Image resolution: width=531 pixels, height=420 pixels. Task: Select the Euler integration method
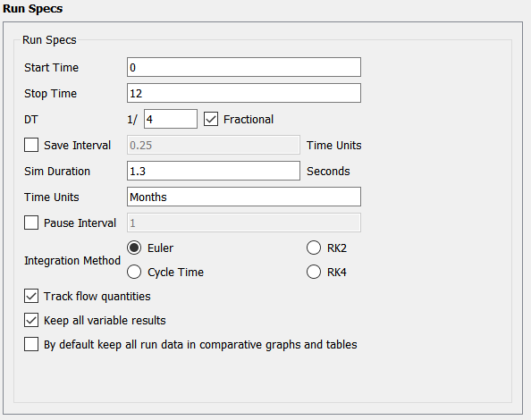pyautogui.click(x=134, y=248)
